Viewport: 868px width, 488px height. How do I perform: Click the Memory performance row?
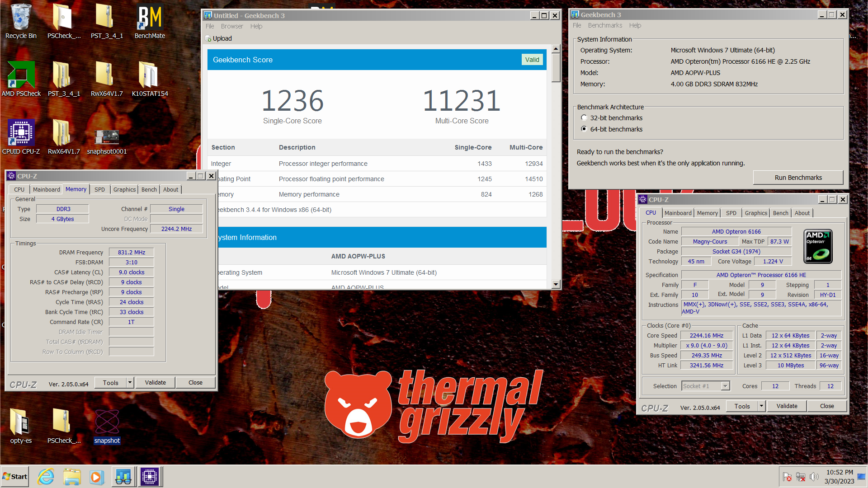tap(377, 194)
